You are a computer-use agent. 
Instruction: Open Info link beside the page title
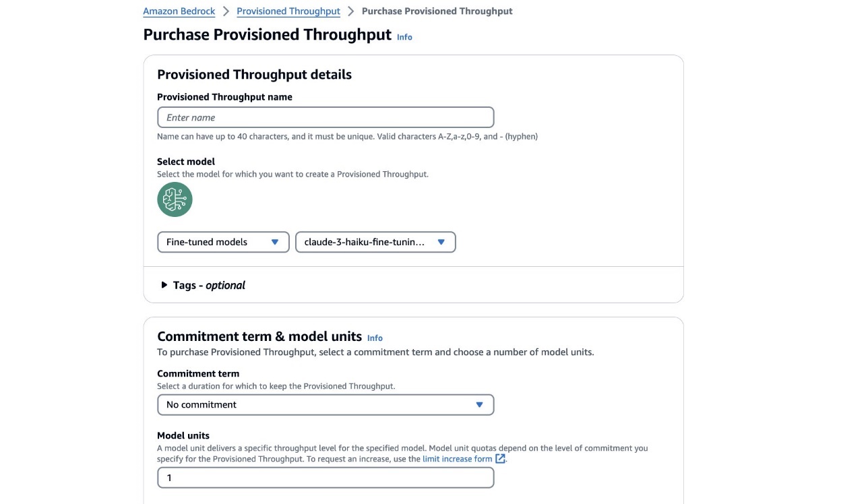404,37
